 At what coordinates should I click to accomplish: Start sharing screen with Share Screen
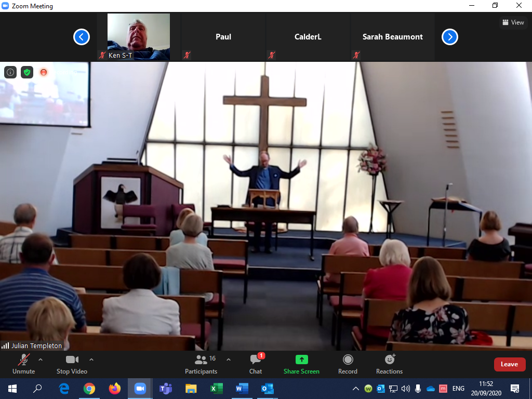(301, 363)
